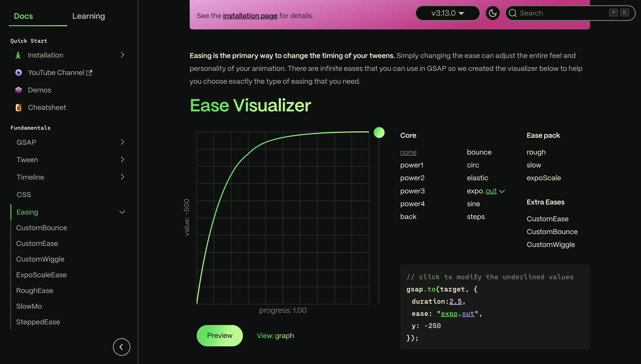Screen dimensions: 641x364
Task: Expand the GSAP section chevron
Action: tap(122, 142)
